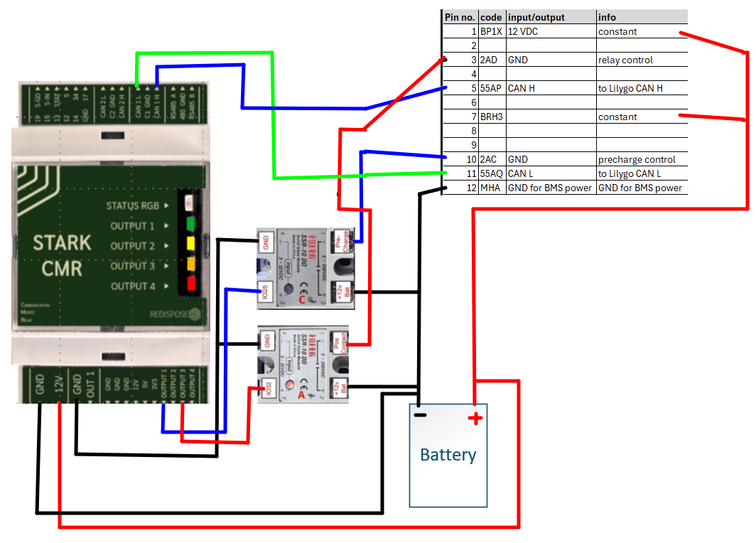Select the 2AC code cell
Viewport: 756px width, 543px height.
click(x=488, y=159)
